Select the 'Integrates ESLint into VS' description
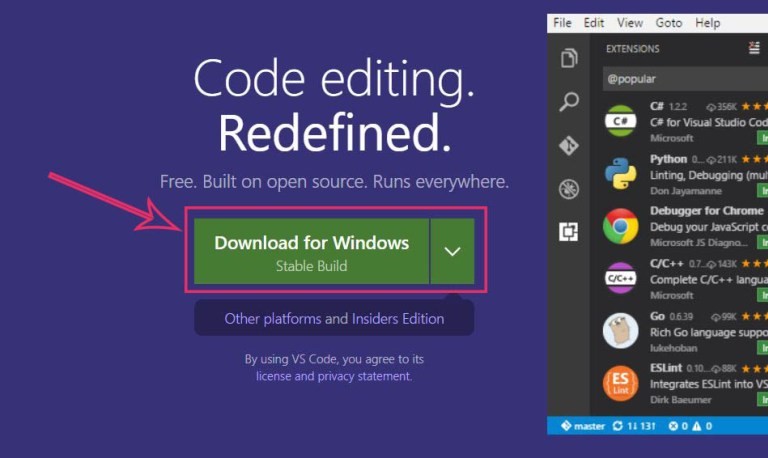This screenshot has height=458, width=768. click(x=709, y=385)
